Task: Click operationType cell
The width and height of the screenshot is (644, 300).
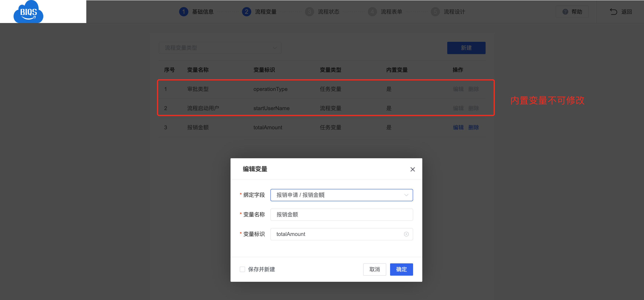Action: click(270, 89)
